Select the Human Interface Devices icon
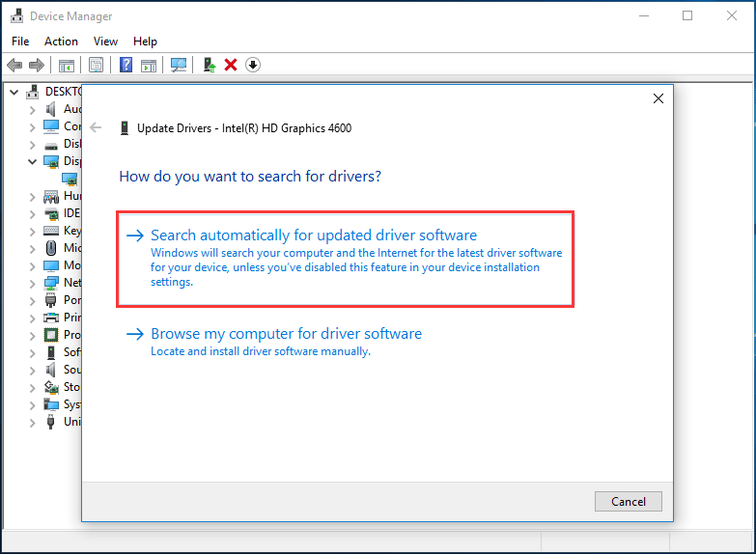The height and width of the screenshot is (554, 756). [x=51, y=196]
